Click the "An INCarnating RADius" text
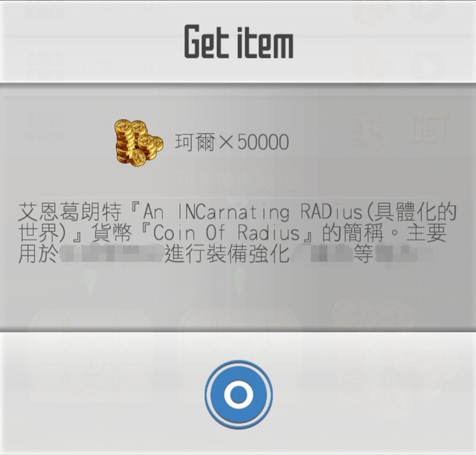Viewport: 476px width, 455px height. [x=253, y=212]
